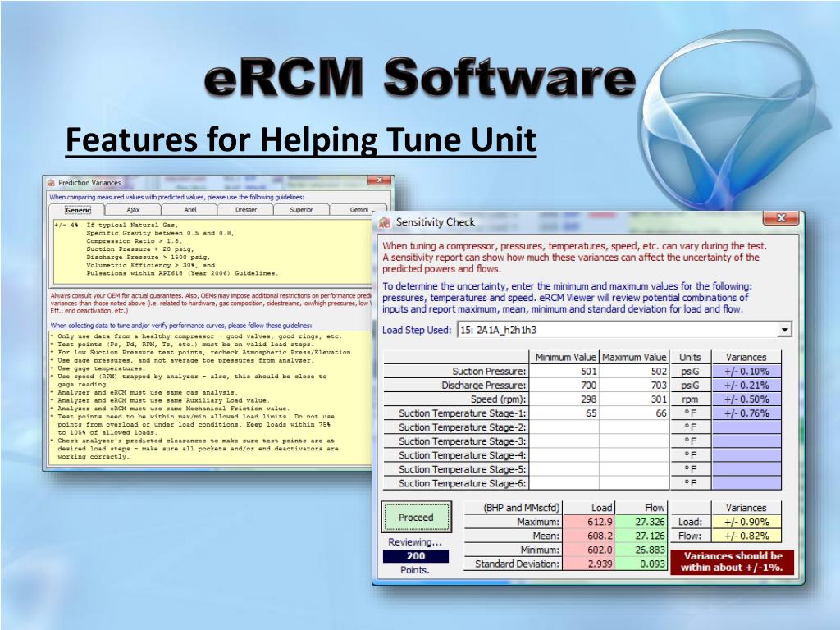The height and width of the screenshot is (630, 840).
Task: Click the 200 points counter box
Action: coord(416,556)
